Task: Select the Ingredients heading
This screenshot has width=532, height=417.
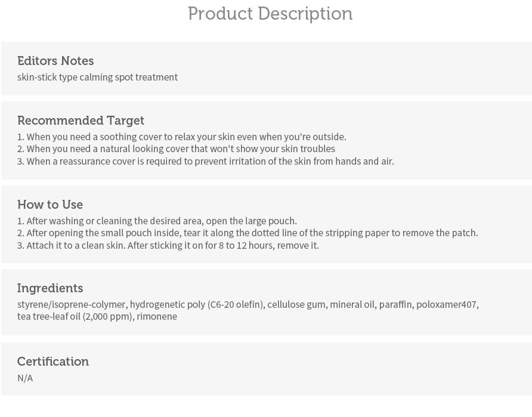Action: [x=50, y=288]
